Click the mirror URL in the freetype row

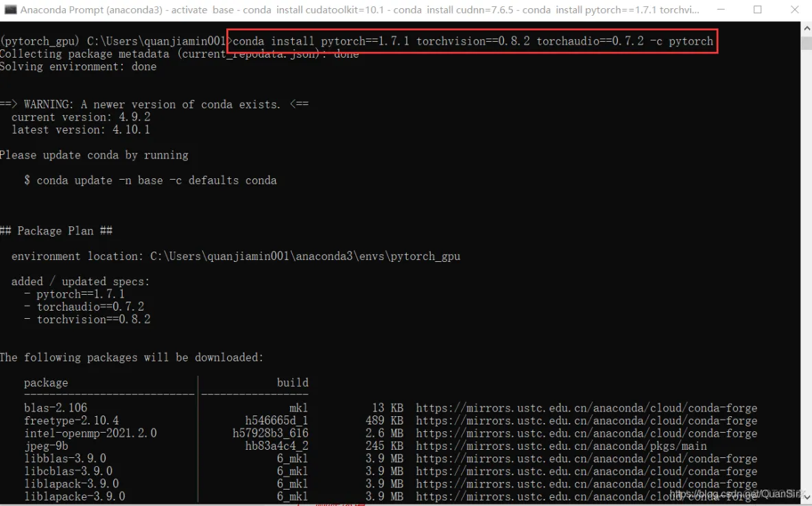click(x=586, y=420)
